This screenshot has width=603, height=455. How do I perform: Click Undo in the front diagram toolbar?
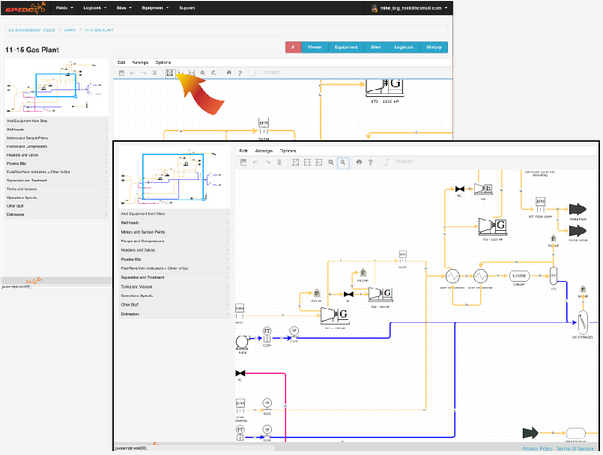(x=255, y=163)
